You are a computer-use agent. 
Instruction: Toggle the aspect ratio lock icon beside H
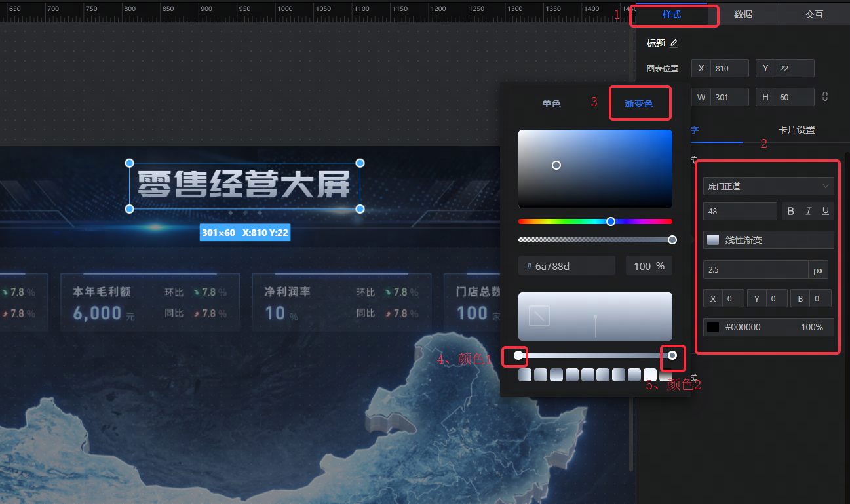(825, 96)
